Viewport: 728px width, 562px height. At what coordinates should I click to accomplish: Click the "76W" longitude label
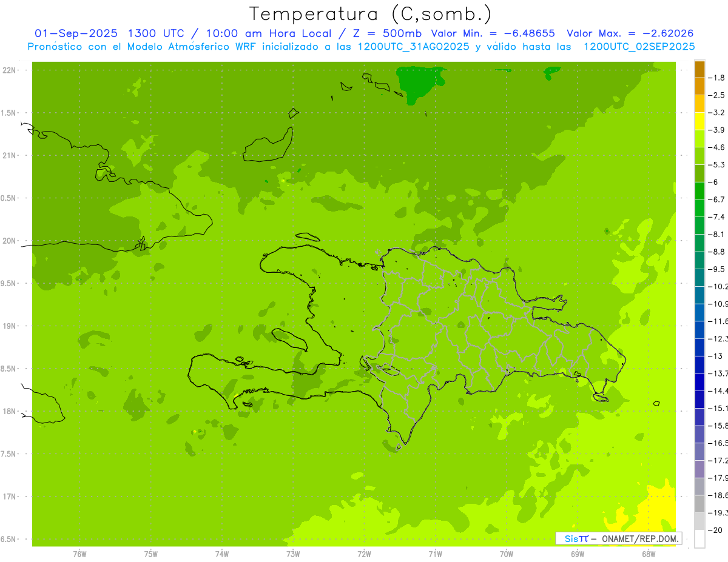point(79,554)
